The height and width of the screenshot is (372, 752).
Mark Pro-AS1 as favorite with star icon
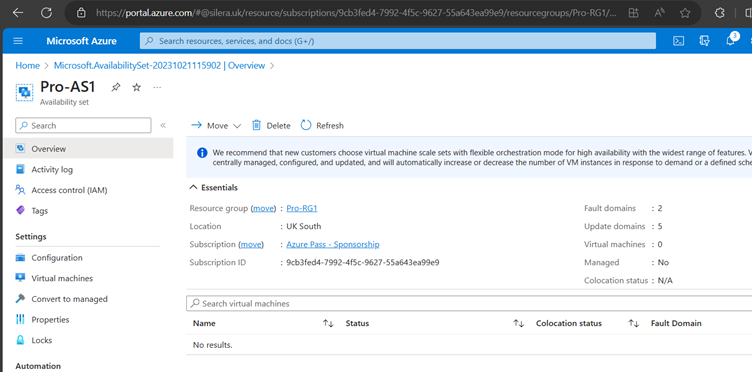(137, 87)
